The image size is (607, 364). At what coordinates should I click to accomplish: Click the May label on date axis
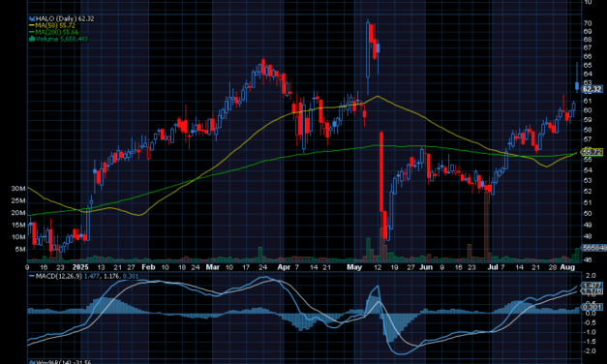354,267
